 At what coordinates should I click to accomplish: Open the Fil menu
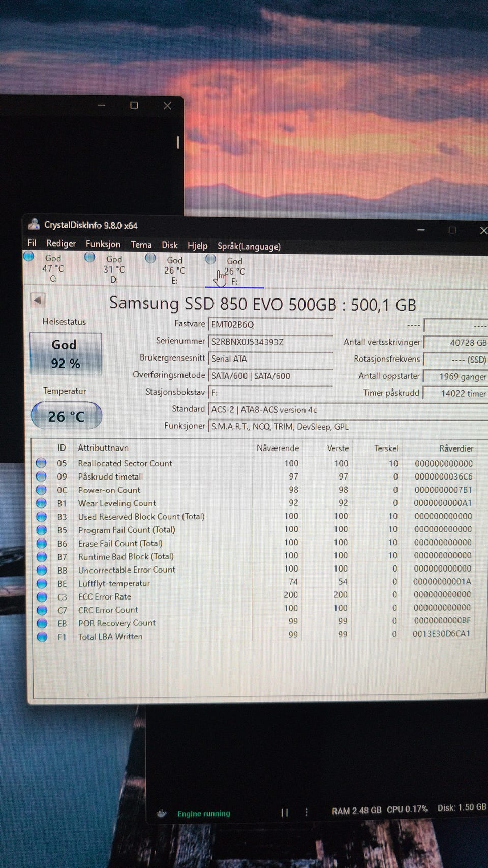pyautogui.click(x=32, y=243)
